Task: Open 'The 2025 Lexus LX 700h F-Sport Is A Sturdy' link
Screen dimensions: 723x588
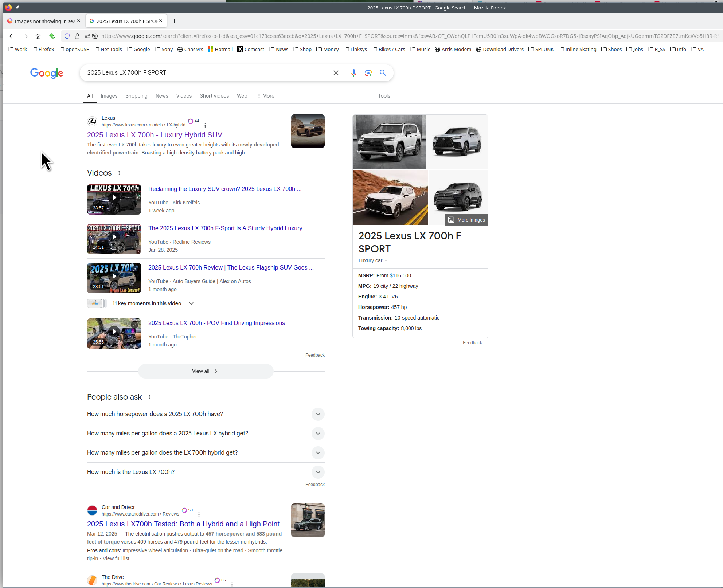Action: [x=228, y=228]
